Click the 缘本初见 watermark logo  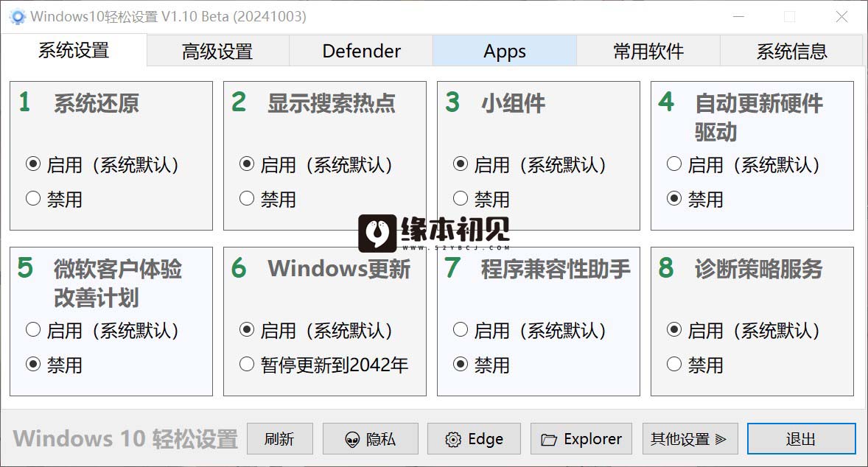433,233
